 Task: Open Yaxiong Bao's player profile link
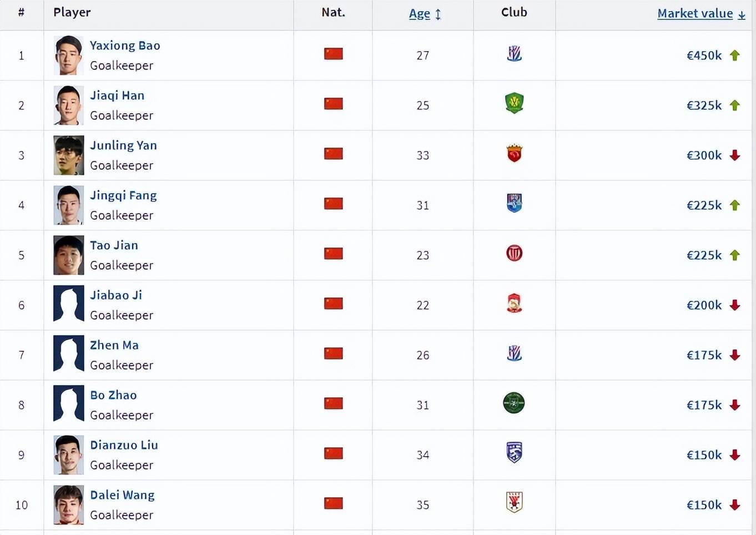pos(125,46)
